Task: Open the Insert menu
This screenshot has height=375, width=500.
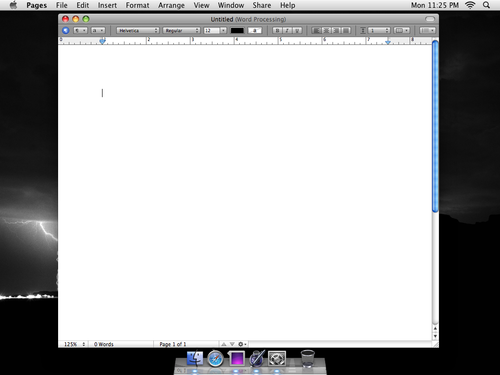Action: [107, 5]
